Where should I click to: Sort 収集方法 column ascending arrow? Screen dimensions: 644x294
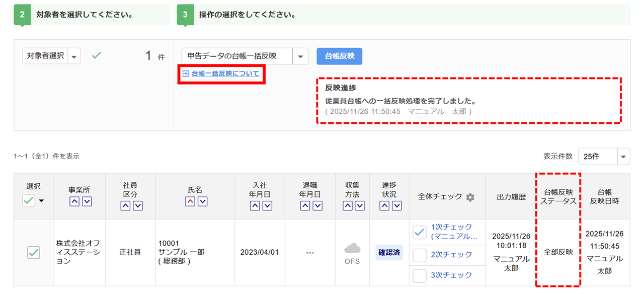pyautogui.click(x=348, y=205)
